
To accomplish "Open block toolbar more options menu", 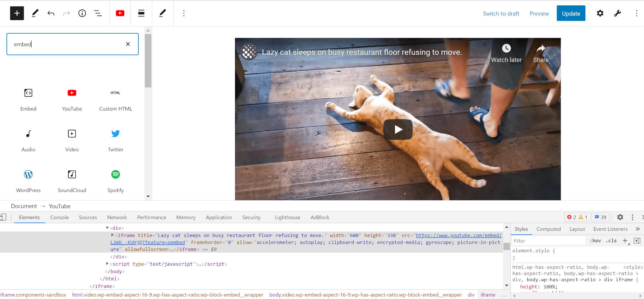I will [x=184, y=13].
